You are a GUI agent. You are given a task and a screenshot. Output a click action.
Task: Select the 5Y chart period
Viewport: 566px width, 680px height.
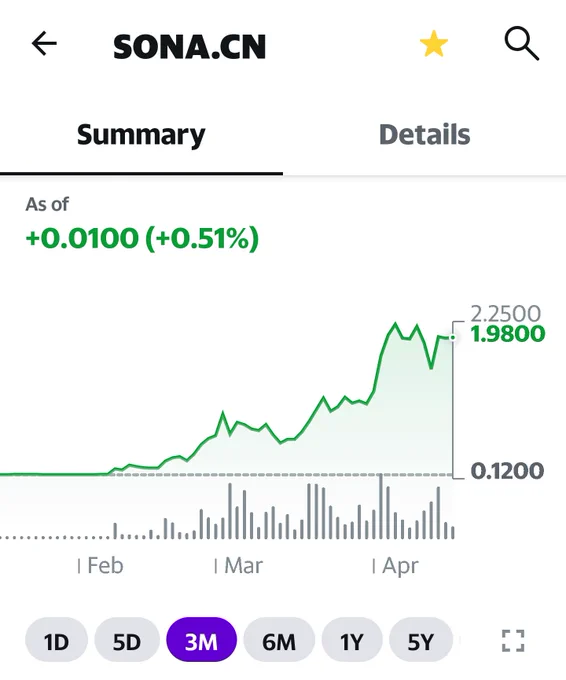pyautogui.click(x=421, y=641)
